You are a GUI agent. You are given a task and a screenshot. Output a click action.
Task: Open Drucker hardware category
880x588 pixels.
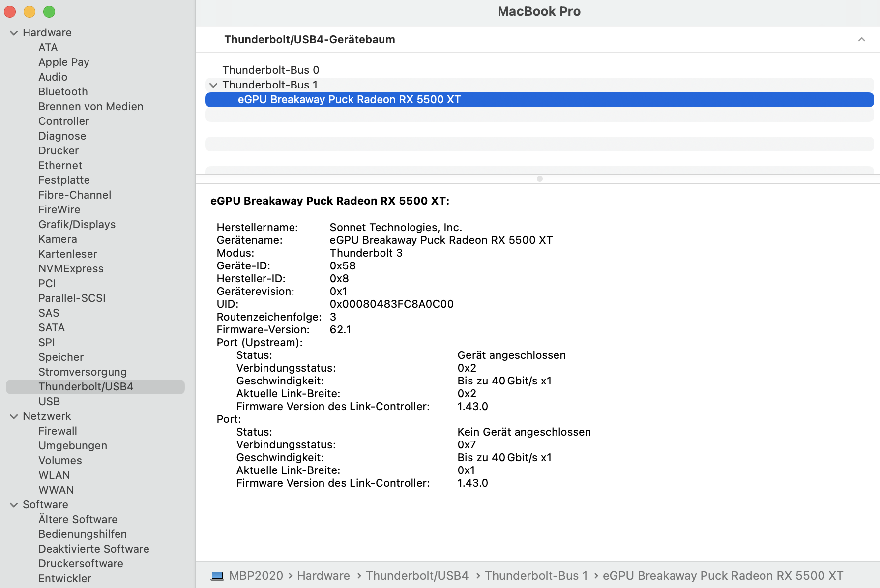coord(59,151)
